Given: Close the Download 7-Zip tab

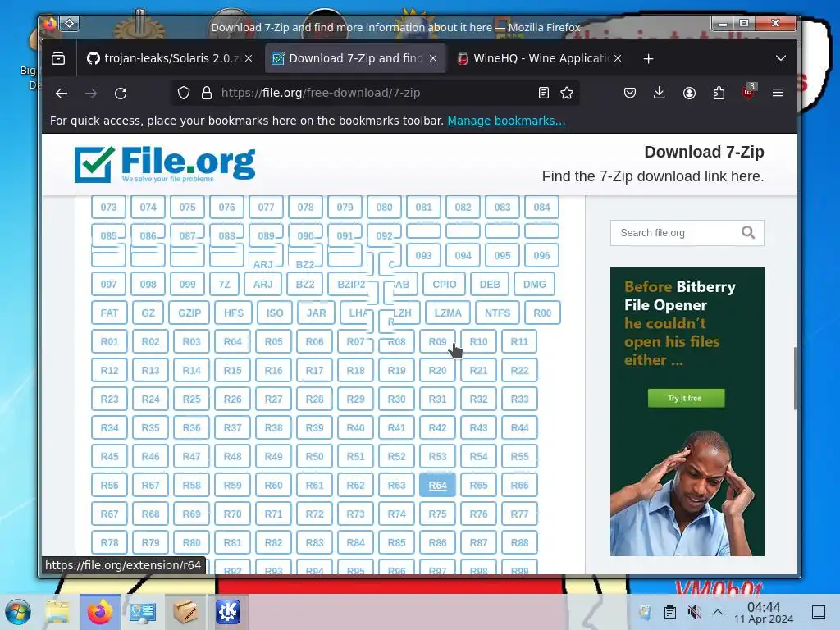Looking at the screenshot, I should pos(433,58).
